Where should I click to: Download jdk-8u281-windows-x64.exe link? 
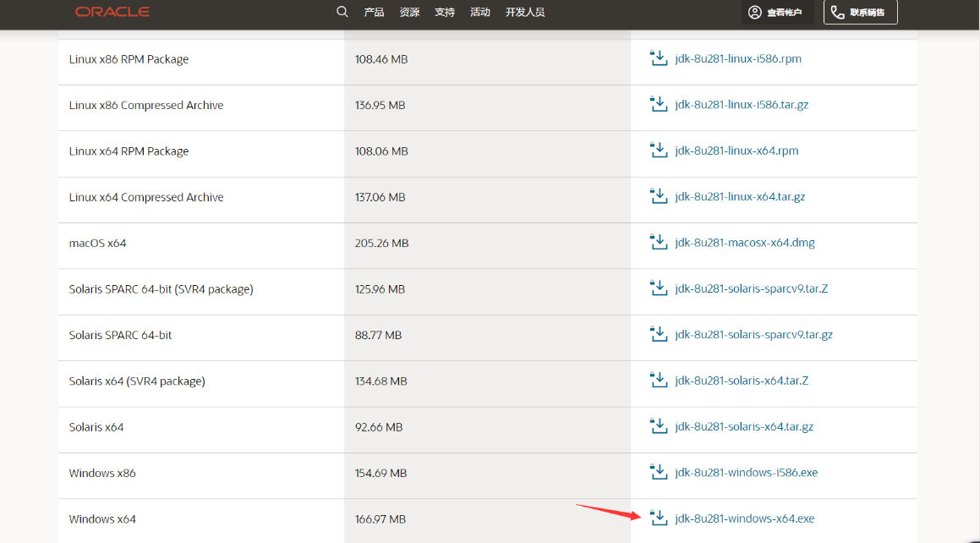(x=745, y=518)
